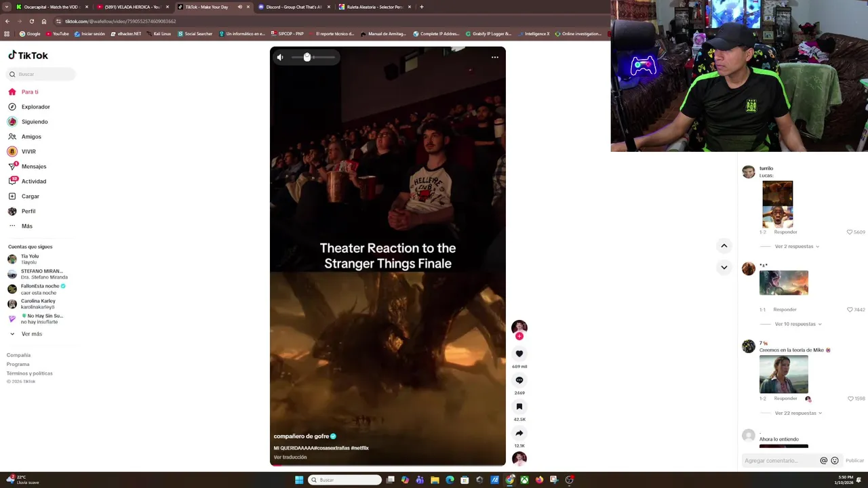
Task: Open 'Para ti' feed in sidebar
Action: coord(23,92)
